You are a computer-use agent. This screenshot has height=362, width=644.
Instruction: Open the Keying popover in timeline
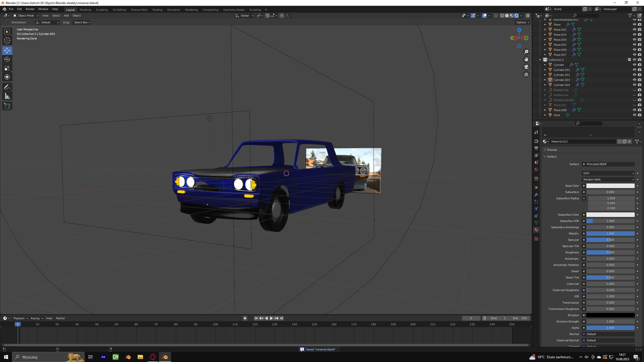click(36, 318)
